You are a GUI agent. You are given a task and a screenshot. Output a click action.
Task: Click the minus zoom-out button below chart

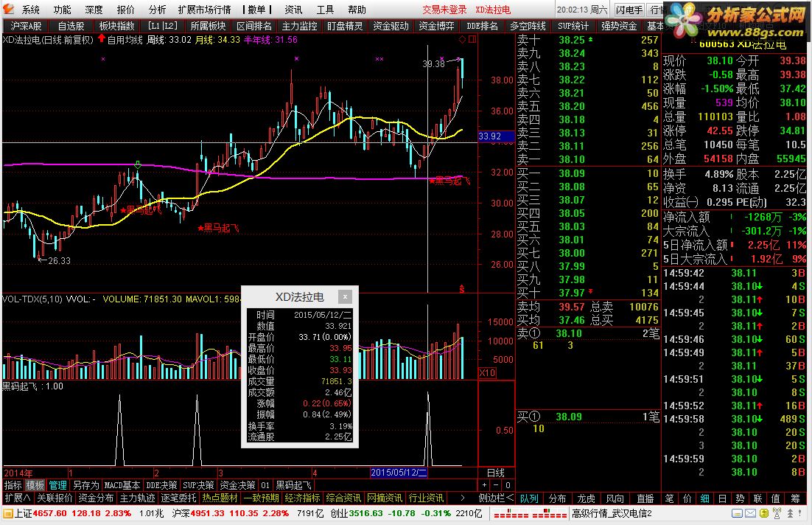click(x=496, y=485)
